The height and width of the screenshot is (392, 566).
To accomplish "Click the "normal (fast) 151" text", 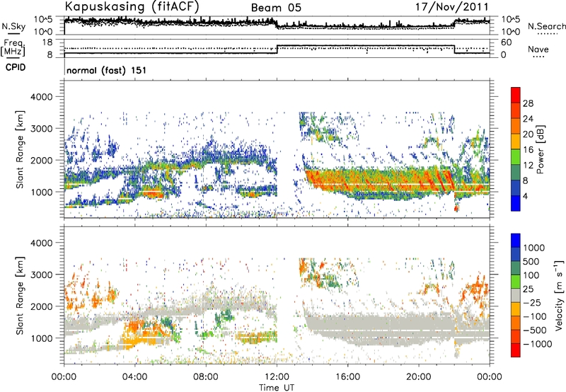I will (x=107, y=70).
